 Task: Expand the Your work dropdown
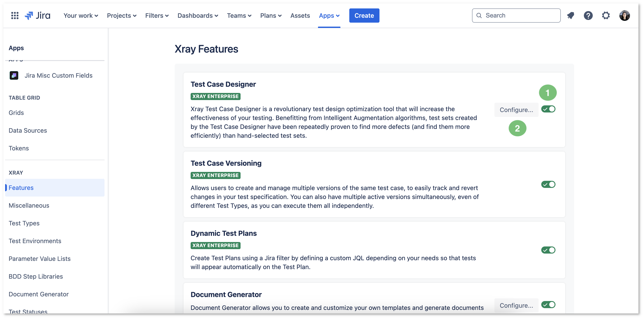(x=81, y=16)
